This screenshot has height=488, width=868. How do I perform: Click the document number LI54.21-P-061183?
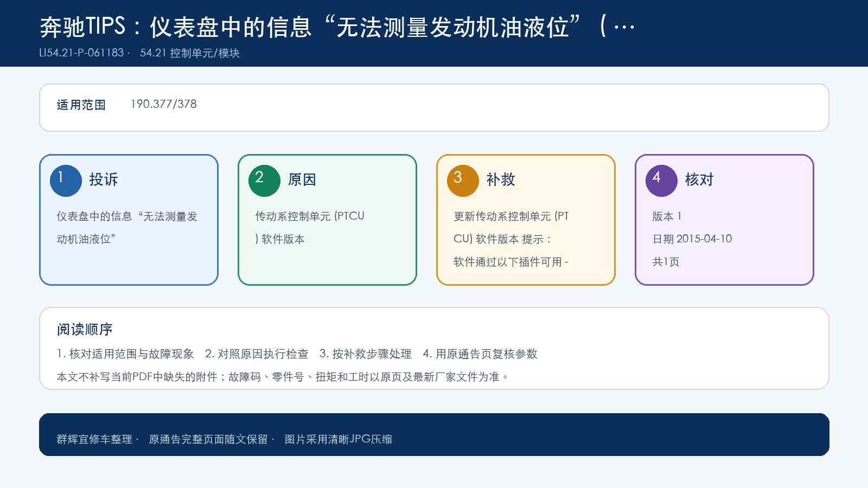81,53
